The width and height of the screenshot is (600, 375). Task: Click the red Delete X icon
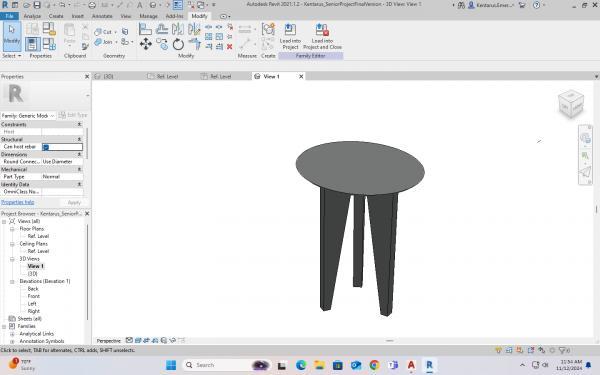point(230,47)
